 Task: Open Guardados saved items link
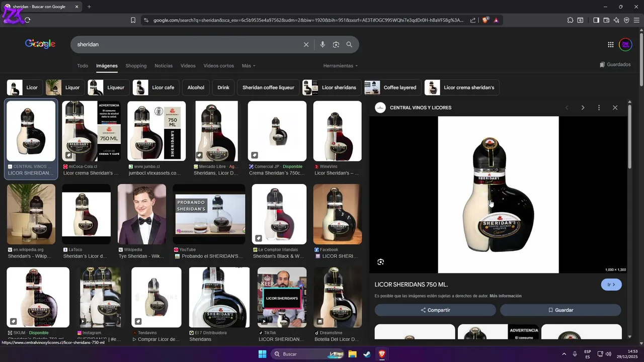click(615, 64)
